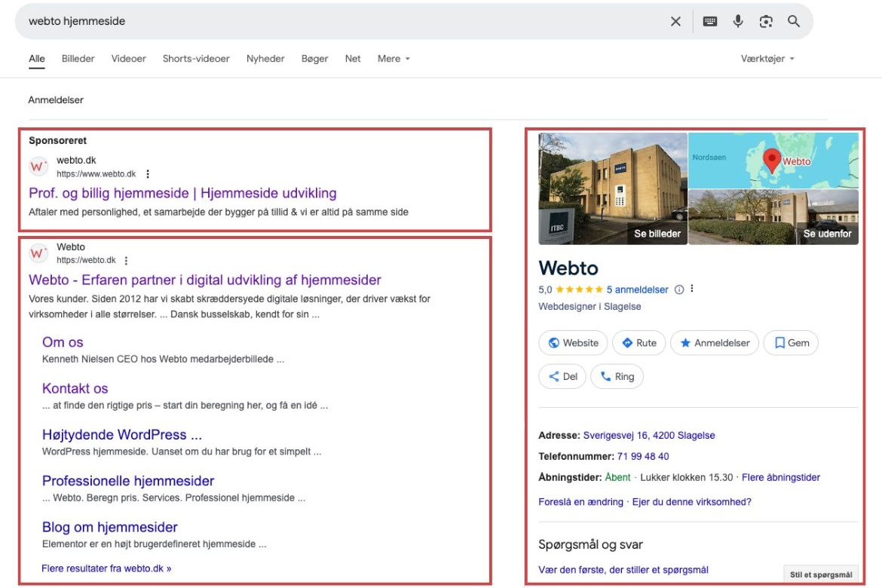Screen dimensions: 882x588
Task: Open image search via camera lens icon
Action: 766,21
